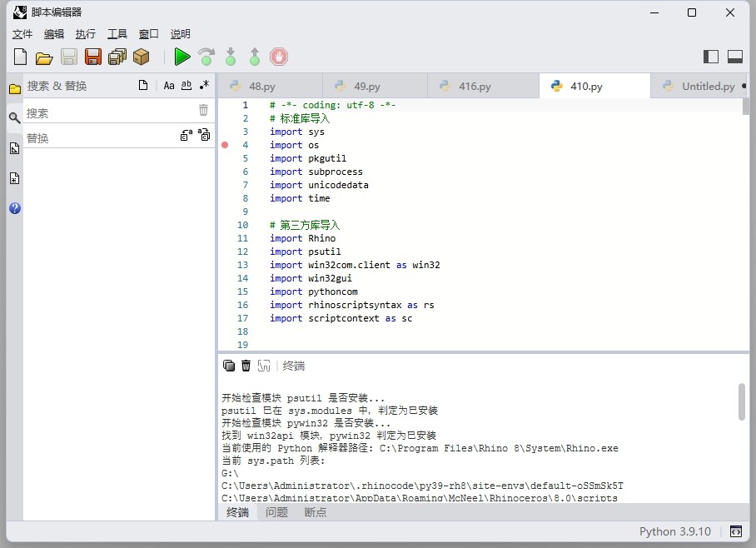
Task: Switch to the 49.py tab
Action: (376, 86)
